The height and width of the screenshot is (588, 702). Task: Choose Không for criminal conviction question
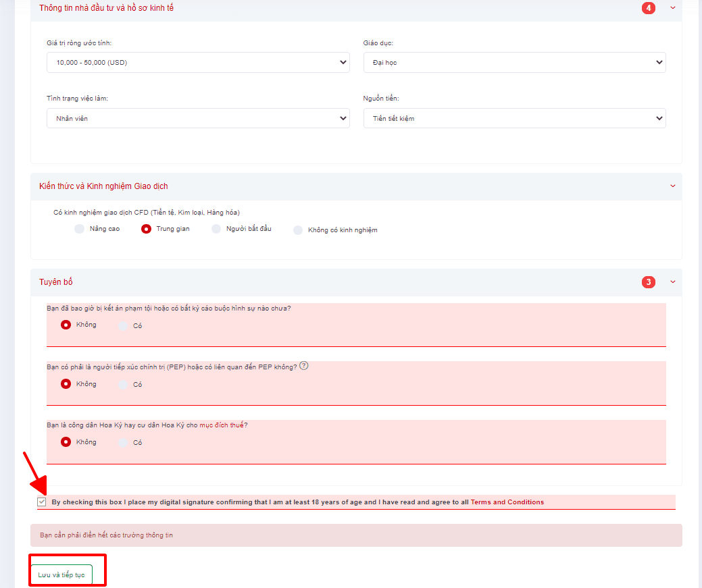click(x=66, y=325)
